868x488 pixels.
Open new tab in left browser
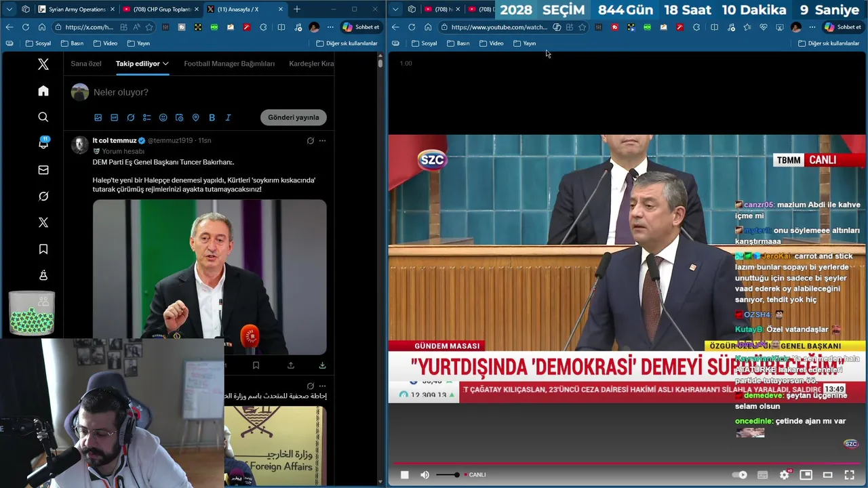point(296,9)
